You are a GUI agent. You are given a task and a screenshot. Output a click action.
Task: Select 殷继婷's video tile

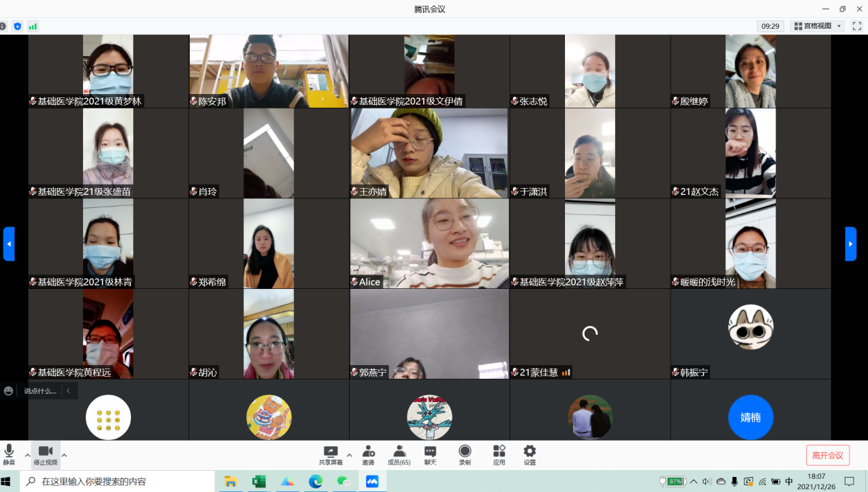click(x=751, y=71)
